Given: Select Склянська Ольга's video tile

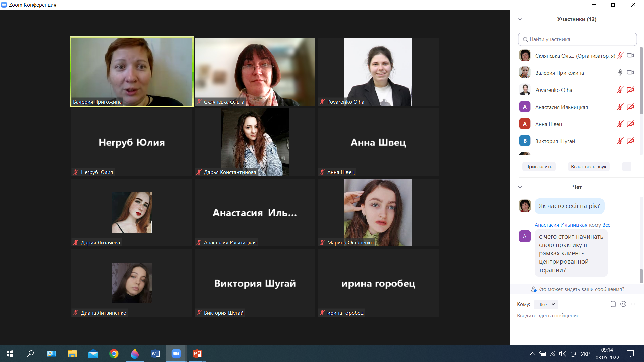Looking at the screenshot, I should click(x=255, y=72).
